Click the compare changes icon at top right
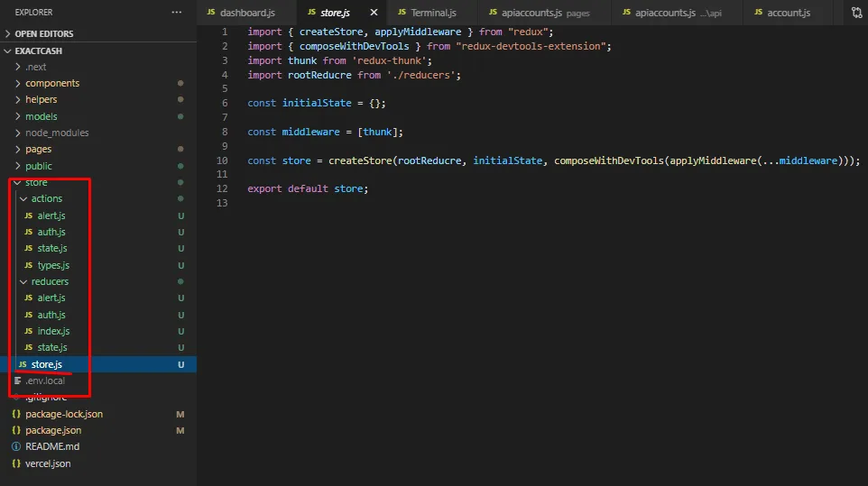Viewport: 868px width, 486px height. [856, 12]
